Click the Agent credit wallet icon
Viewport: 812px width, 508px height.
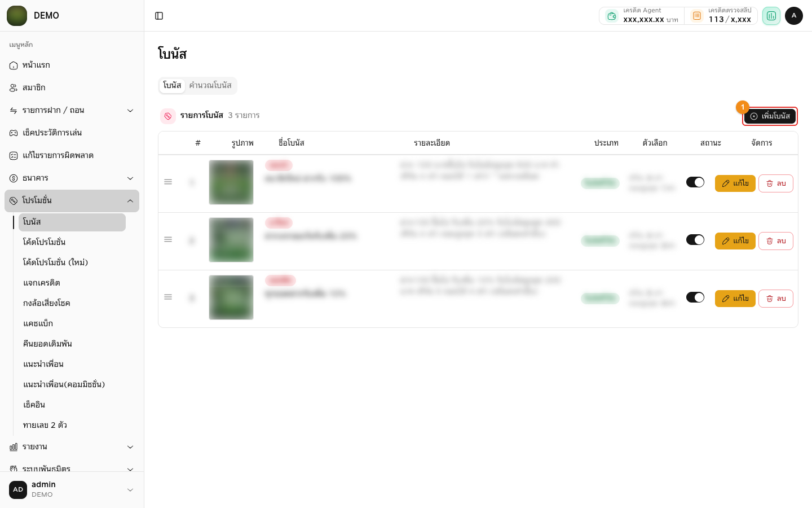[x=612, y=16]
